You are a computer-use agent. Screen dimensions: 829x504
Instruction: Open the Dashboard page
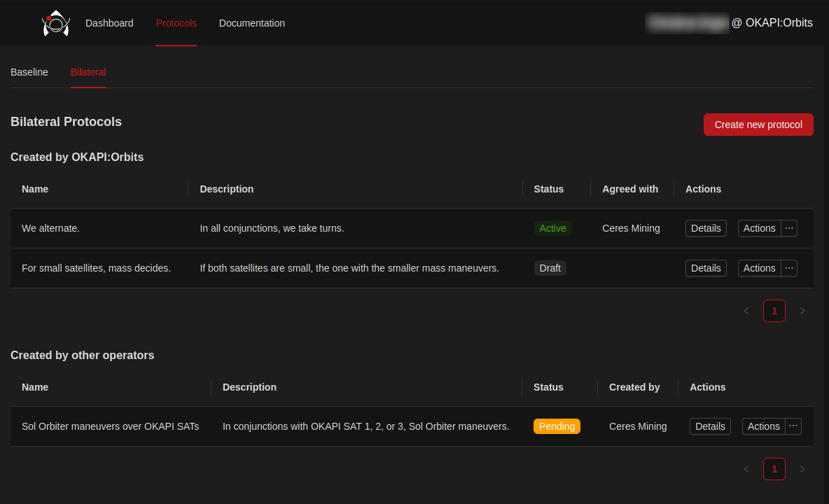(109, 23)
